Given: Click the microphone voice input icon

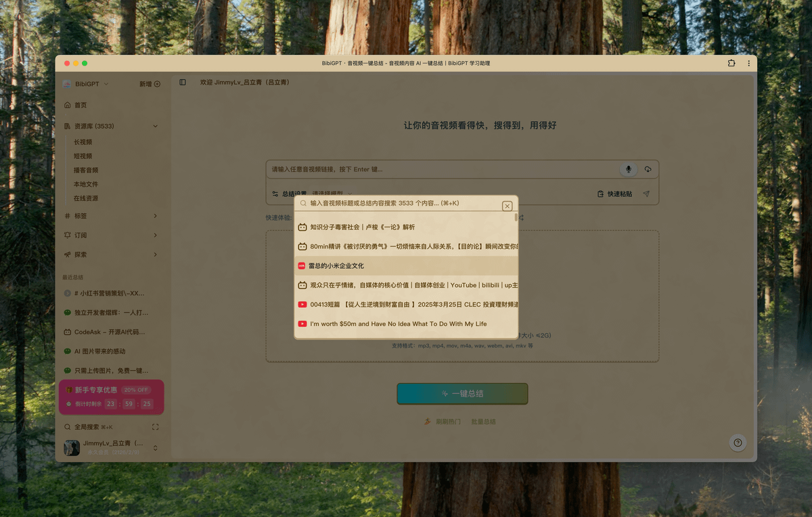Looking at the screenshot, I should 628,169.
